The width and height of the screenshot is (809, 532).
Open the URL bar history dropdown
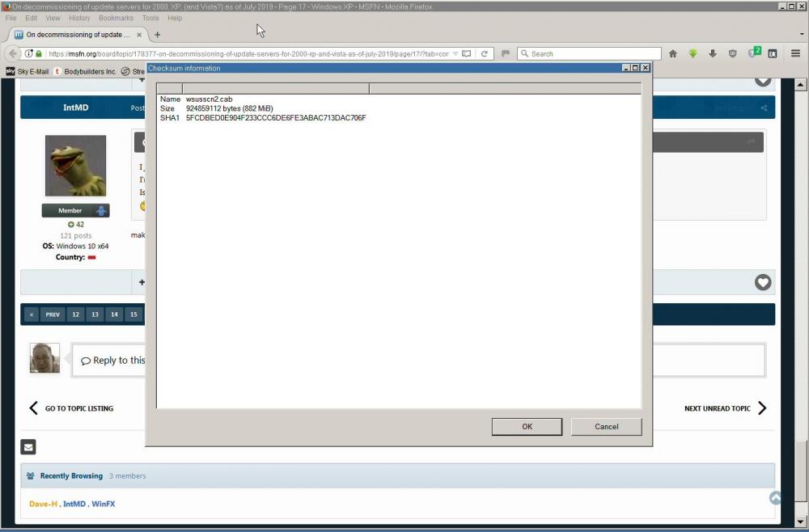point(455,53)
